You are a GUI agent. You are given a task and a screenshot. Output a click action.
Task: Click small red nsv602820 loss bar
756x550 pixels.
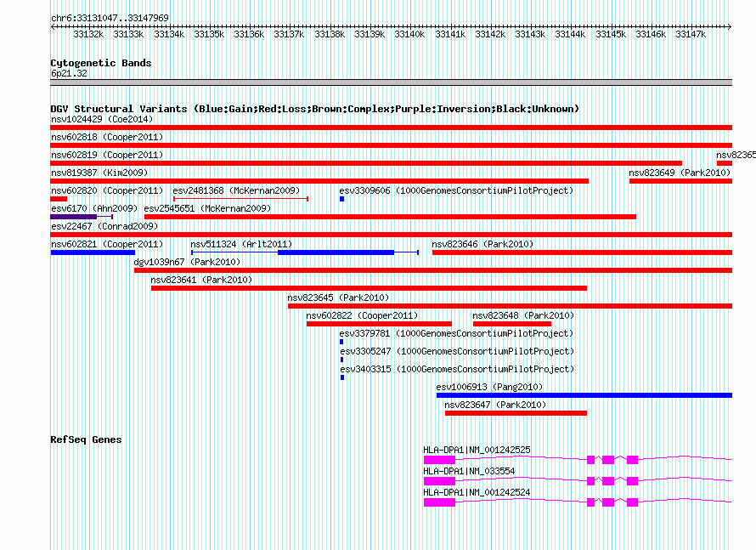59,199
